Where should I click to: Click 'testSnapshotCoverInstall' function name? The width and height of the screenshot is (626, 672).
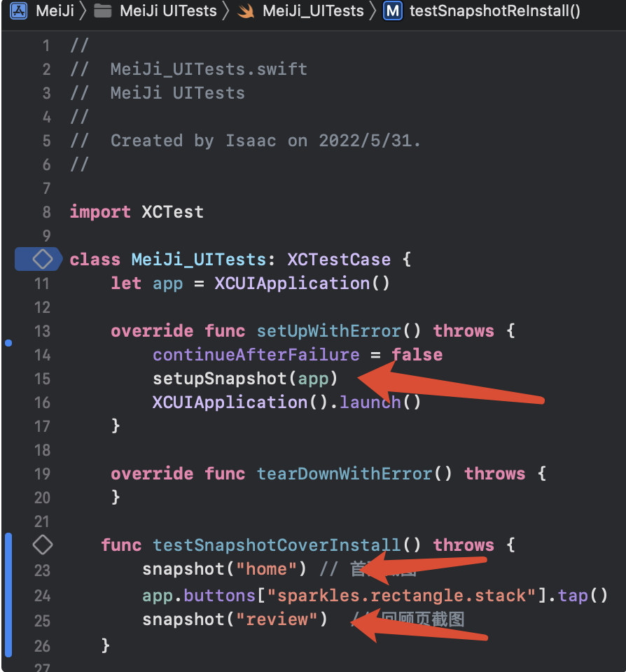pyautogui.click(x=277, y=545)
